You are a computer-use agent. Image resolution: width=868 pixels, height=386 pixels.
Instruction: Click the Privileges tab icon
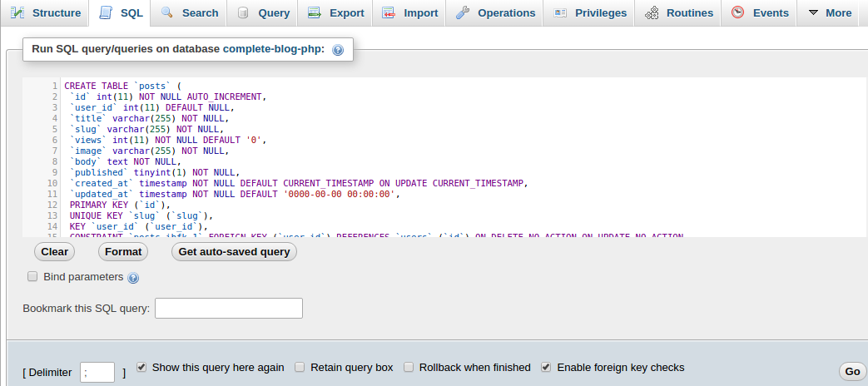pyautogui.click(x=560, y=12)
